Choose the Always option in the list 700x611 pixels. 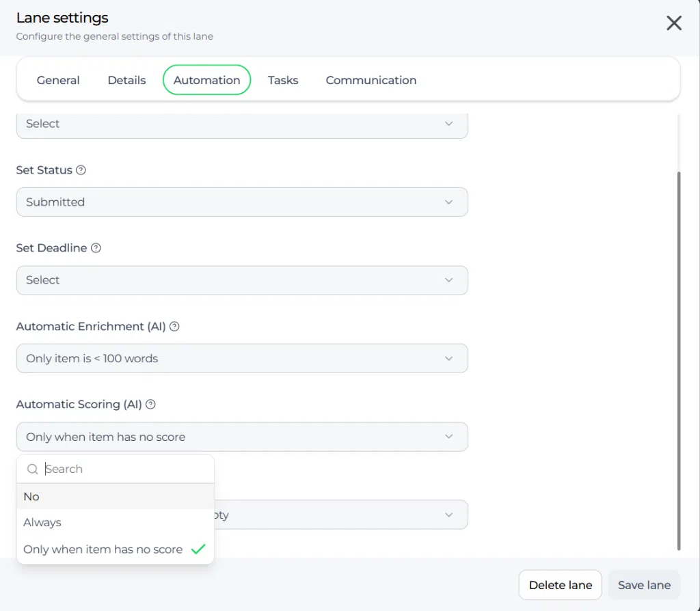pyautogui.click(x=116, y=523)
